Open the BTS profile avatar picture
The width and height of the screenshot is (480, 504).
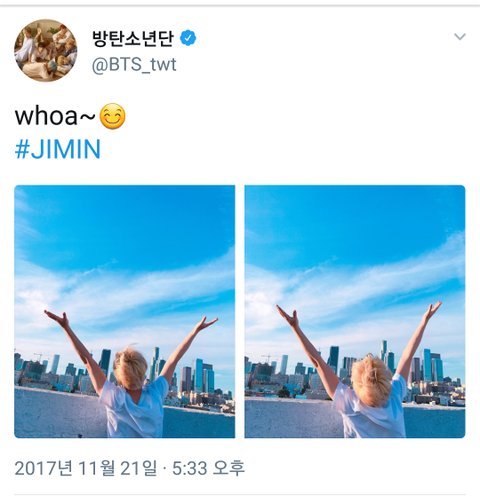tap(46, 50)
